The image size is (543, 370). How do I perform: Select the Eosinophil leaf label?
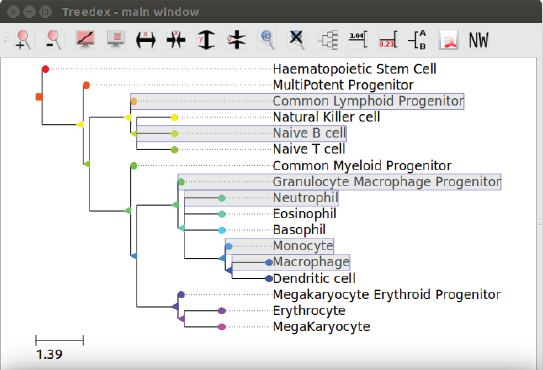tap(304, 214)
